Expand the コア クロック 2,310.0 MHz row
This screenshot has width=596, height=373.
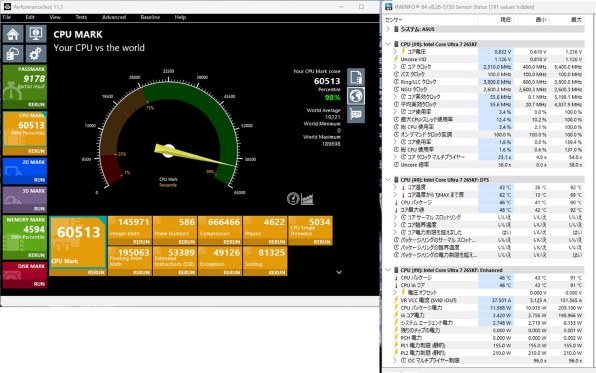(395, 67)
